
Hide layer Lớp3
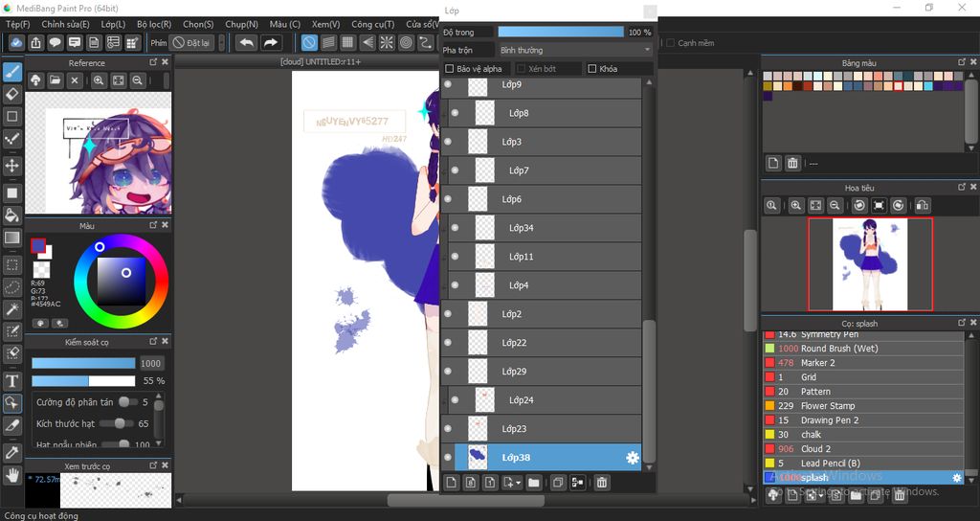[448, 142]
